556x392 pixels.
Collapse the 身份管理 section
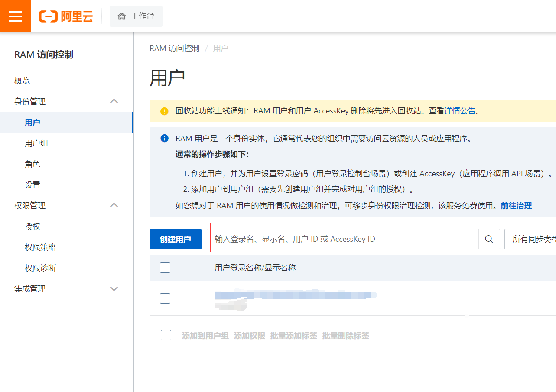pyautogui.click(x=114, y=101)
